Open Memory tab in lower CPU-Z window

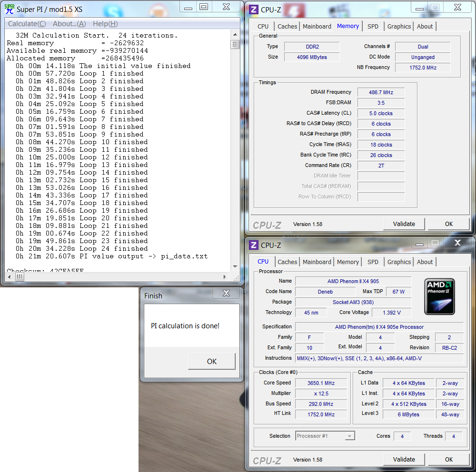pos(348,262)
